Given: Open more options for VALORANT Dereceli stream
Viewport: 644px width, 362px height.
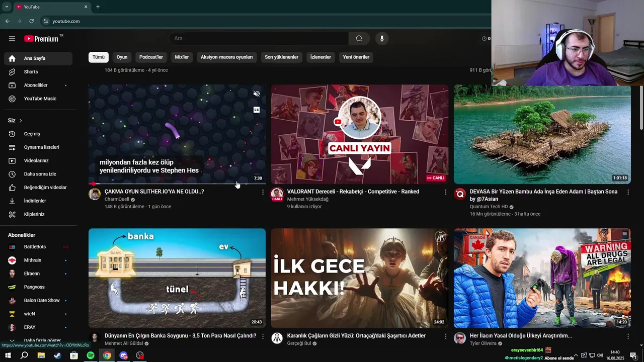Looking at the screenshot, I should (445, 192).
